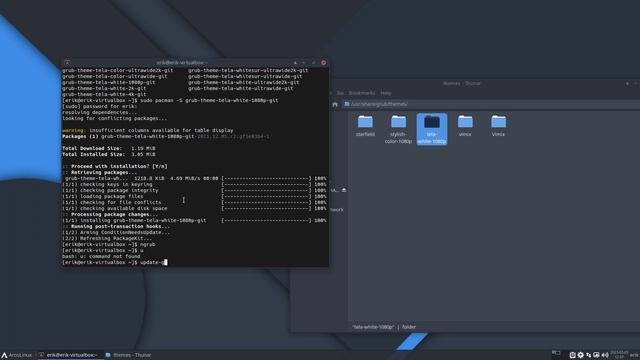This screenshot has height=360, width=640.
Task: Click the 'bash: u: command not found' line
Action: click(x=101, y=256)
